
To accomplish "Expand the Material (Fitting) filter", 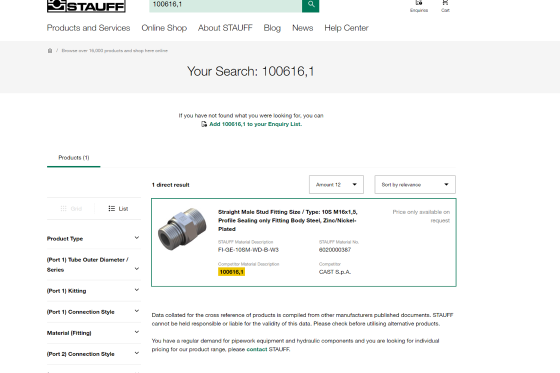I will tap(94, 333).
